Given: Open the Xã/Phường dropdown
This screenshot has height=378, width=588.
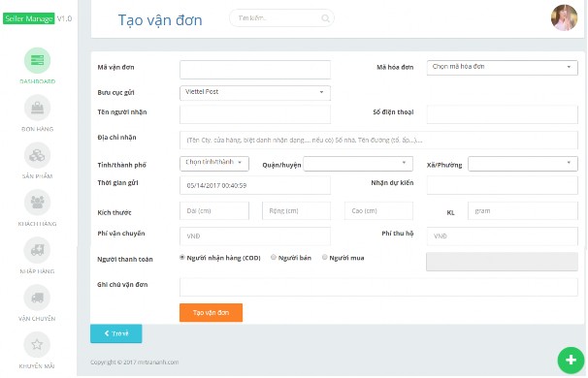Looking at the screenshot, I should tap(523, 164).
